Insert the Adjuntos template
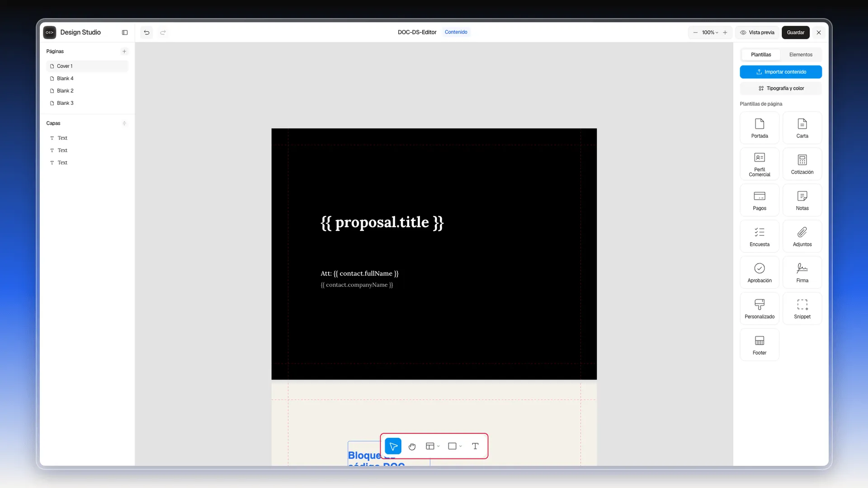 point(802,237)
